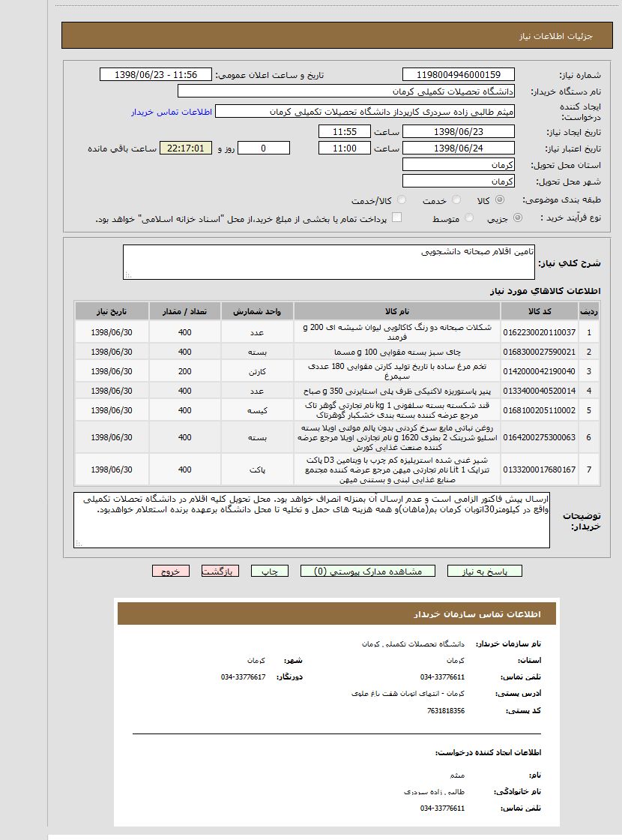Click the شهر محل تحویل field
This screenshot has height=840, width=622.
pyautogui.click(x=458, y=181)
